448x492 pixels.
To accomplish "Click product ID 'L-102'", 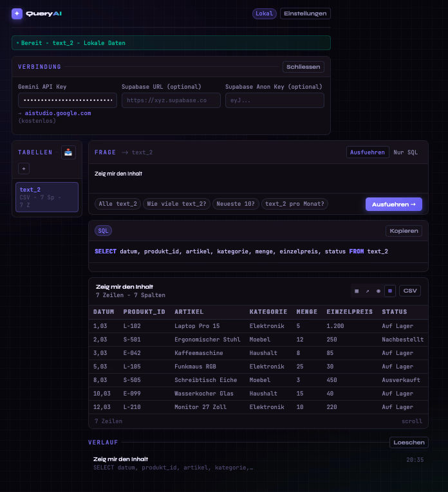I will [132, 326].
